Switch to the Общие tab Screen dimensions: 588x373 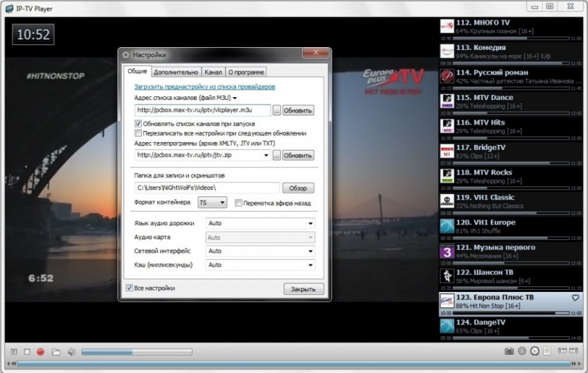(137, 71)
